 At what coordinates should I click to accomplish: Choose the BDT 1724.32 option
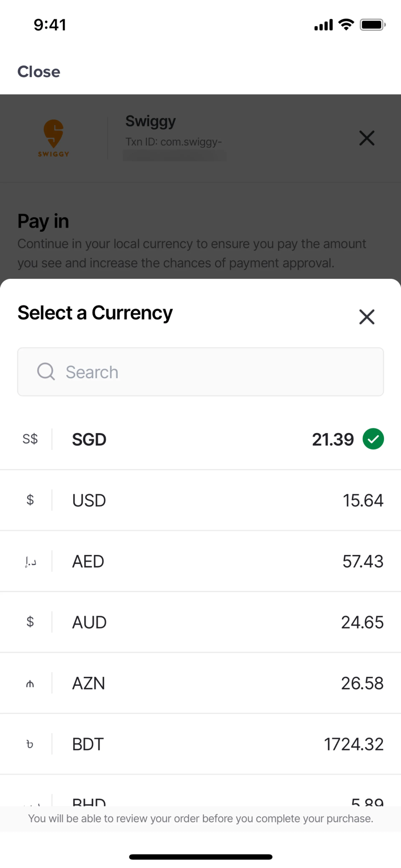coord(200,744)
